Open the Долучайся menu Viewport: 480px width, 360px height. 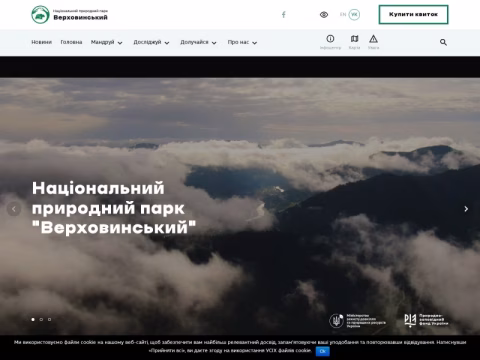[194, 42]
